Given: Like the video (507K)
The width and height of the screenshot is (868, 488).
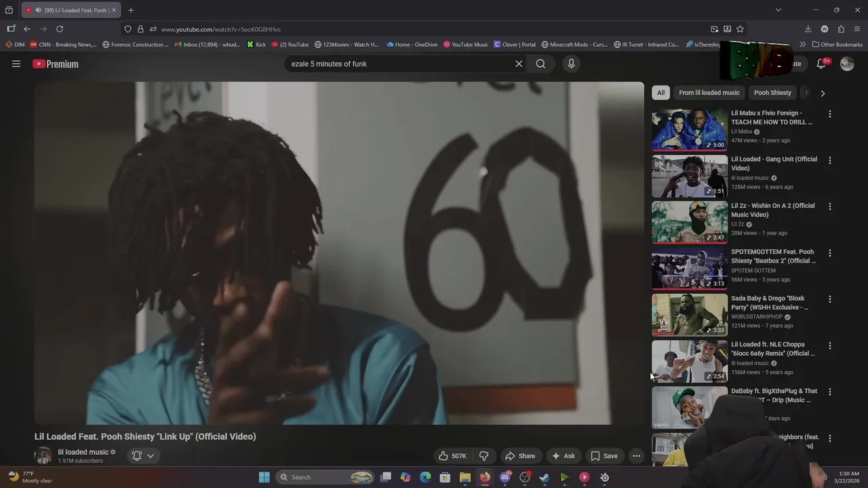Looking at the screenshot, I should tap(452, 456).
